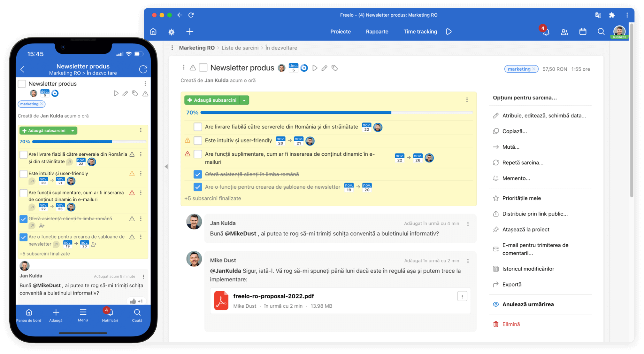Check desktop Newsletter produs main task checkbox
644x354 pixels.
[x=203, y=67]
